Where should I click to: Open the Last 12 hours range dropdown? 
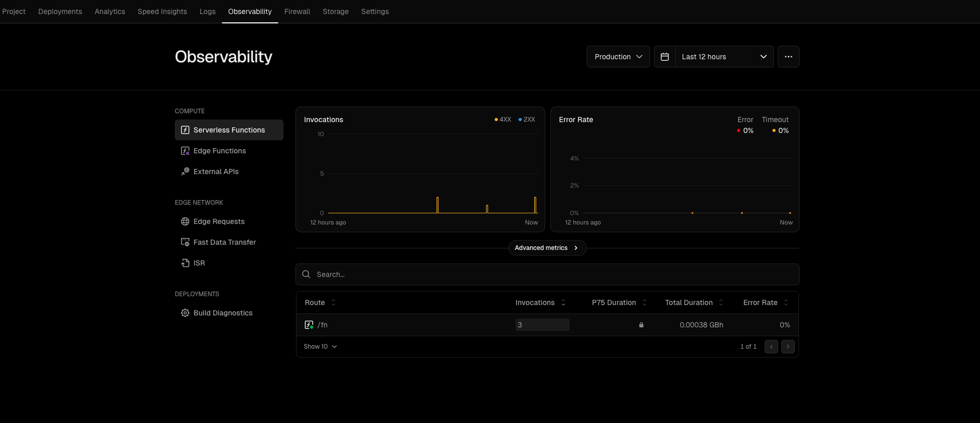tap(725, 57)
